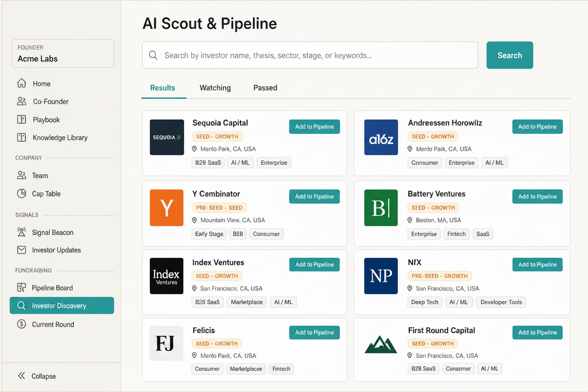Open Pipeline Board icon
This screenshot has width=588, height=392.
pyautogui.click(x=22, y=287)
